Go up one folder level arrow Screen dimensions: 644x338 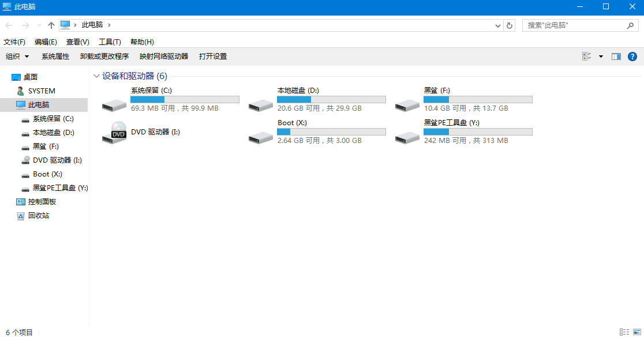tap(51, 25)
